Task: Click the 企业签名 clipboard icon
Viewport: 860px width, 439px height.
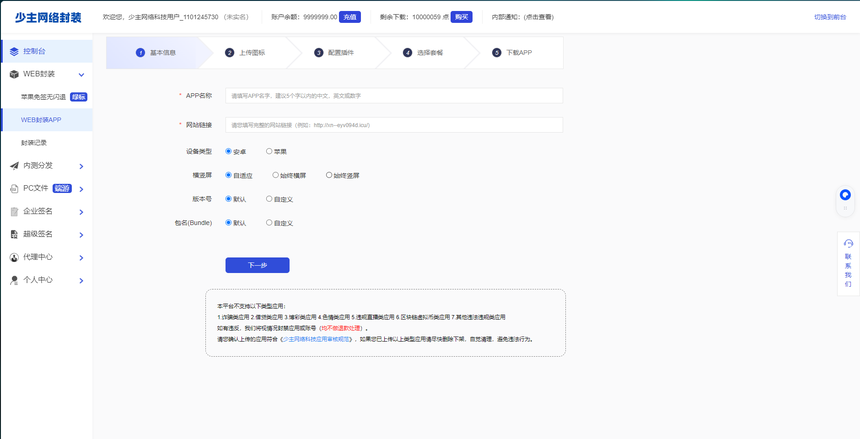Action: click(x=13, y=211)
